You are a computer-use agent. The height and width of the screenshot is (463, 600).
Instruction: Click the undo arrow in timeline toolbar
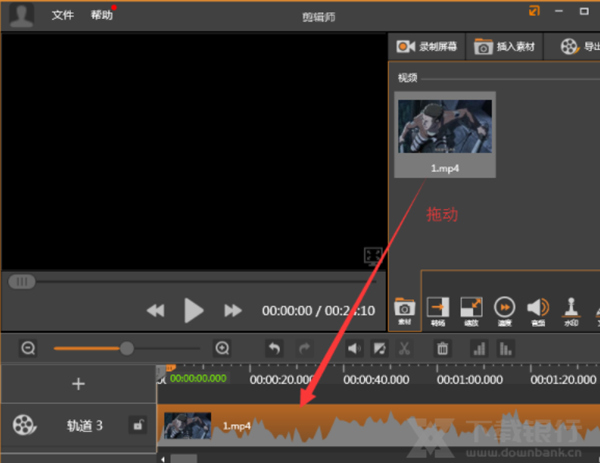pos(274,349)
